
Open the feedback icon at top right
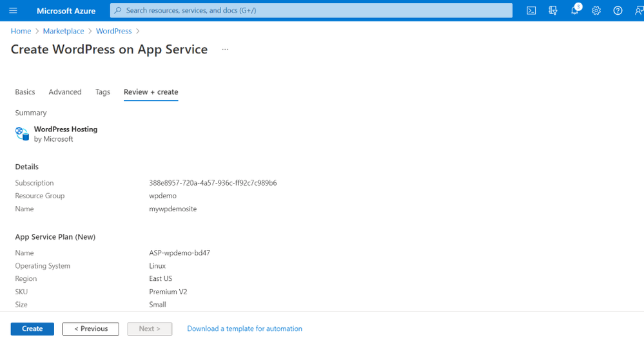point(639,11)
